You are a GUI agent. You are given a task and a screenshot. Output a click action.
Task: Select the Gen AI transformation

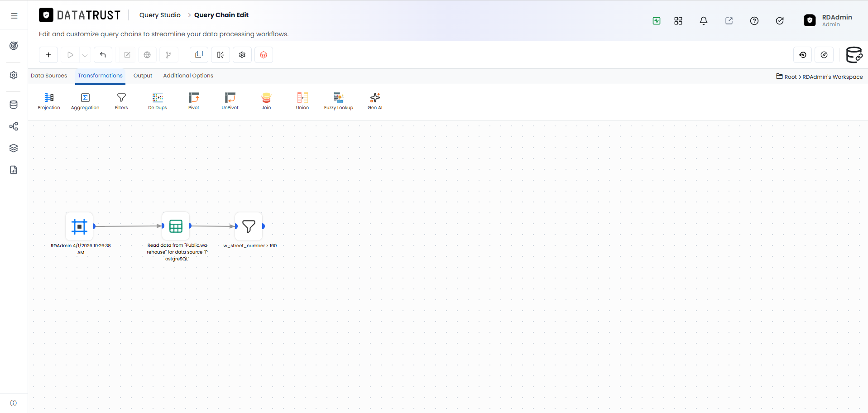pyautogui.click(x=375, y=101)
